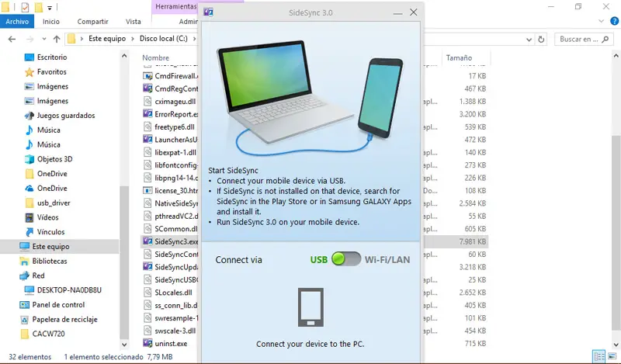Select the SideSync3.exe file icon
Image resolution: width=621 pixels, height=364 pixels.
point(147,241)
